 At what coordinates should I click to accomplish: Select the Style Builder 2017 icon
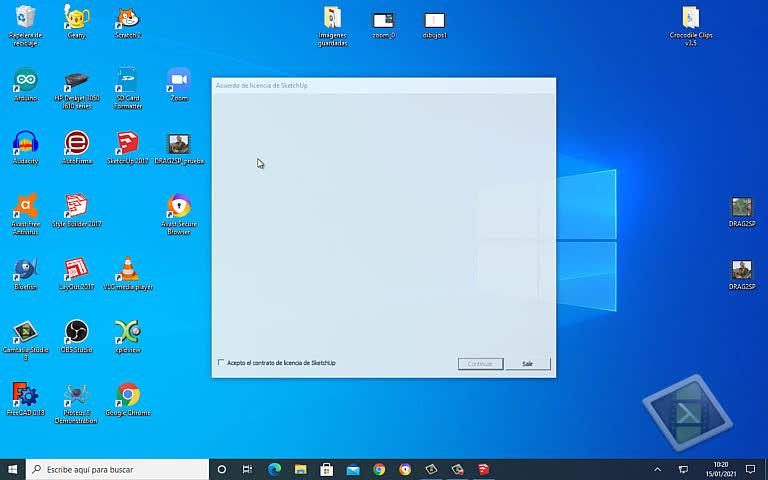(76, 207)
